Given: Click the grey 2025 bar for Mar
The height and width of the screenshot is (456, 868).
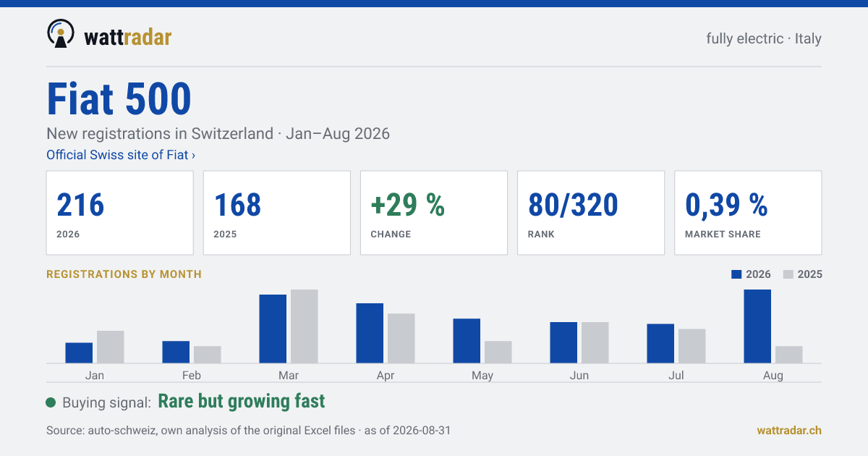Looking at the screenshot, I should pyautogui.click(x=305, y=326).
